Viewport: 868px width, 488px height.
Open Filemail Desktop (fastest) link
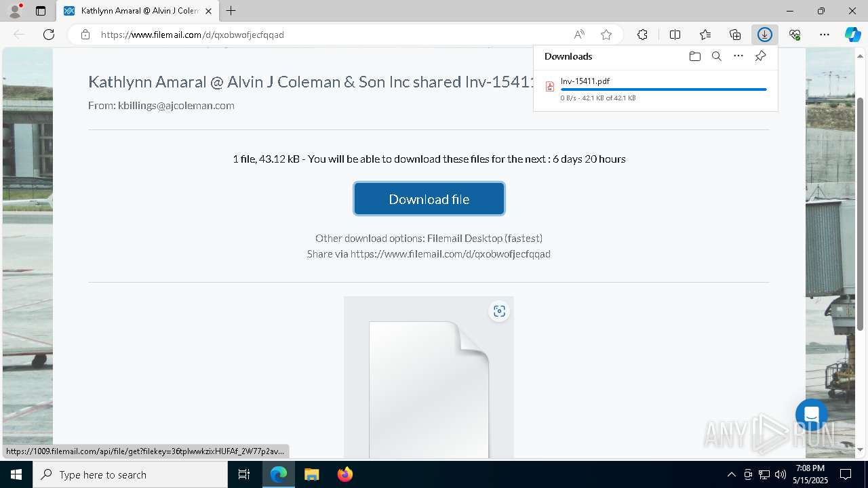click(x=485, y=239)
